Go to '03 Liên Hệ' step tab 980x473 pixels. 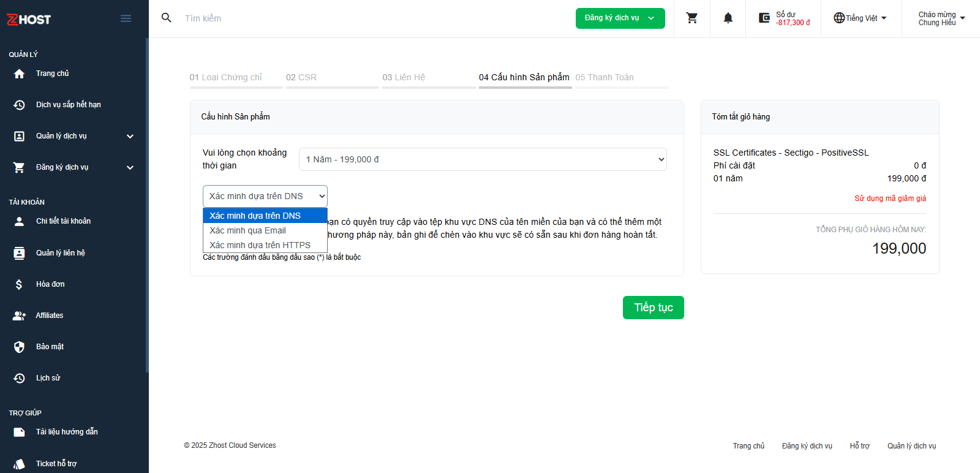click(404, 77)
